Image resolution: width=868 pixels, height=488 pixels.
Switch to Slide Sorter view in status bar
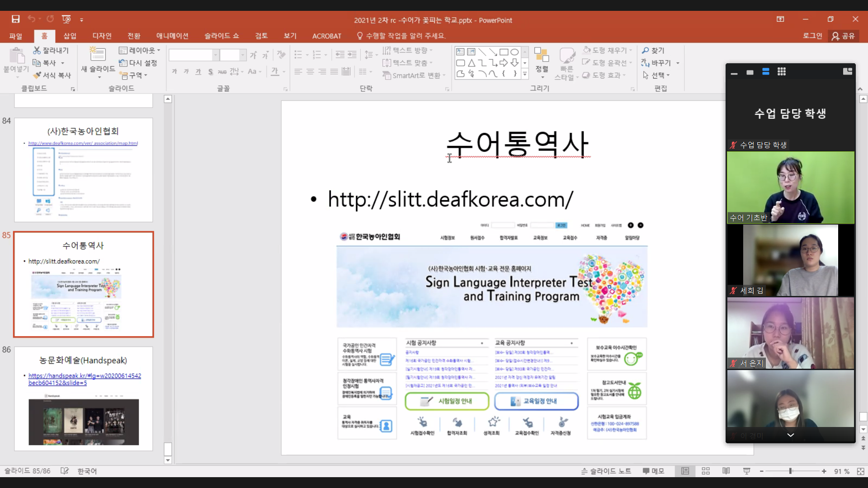coord(706,471)
